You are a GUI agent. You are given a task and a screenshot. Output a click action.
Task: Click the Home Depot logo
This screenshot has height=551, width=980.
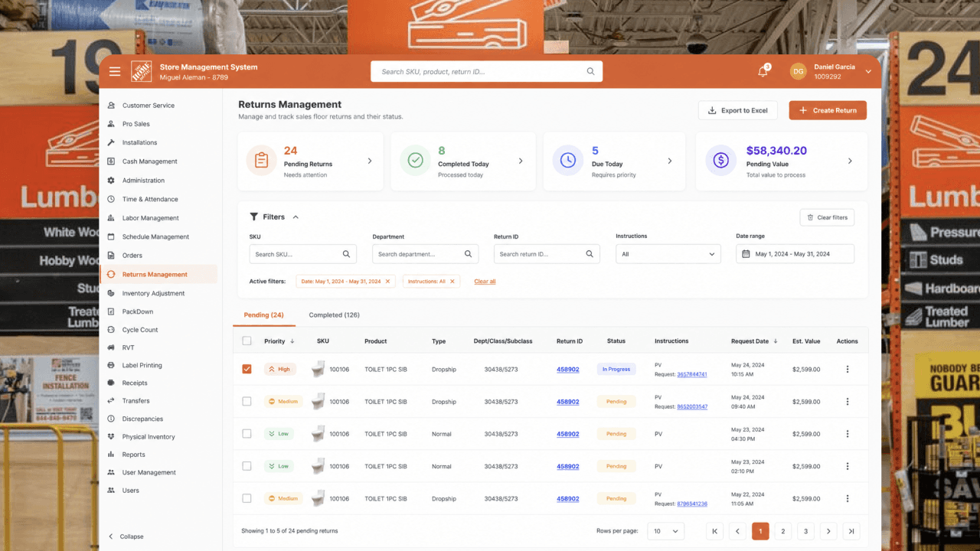[142, 71]
